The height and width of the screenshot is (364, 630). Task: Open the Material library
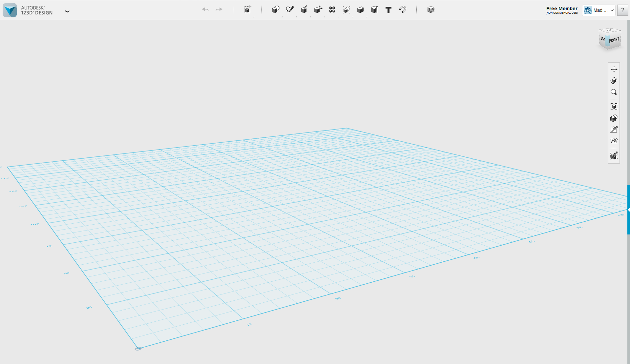click(x=430, y=10)
